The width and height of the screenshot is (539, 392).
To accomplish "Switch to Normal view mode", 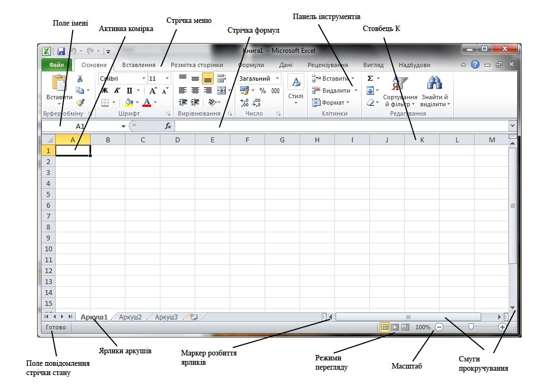I will click(x=385, y=327).
